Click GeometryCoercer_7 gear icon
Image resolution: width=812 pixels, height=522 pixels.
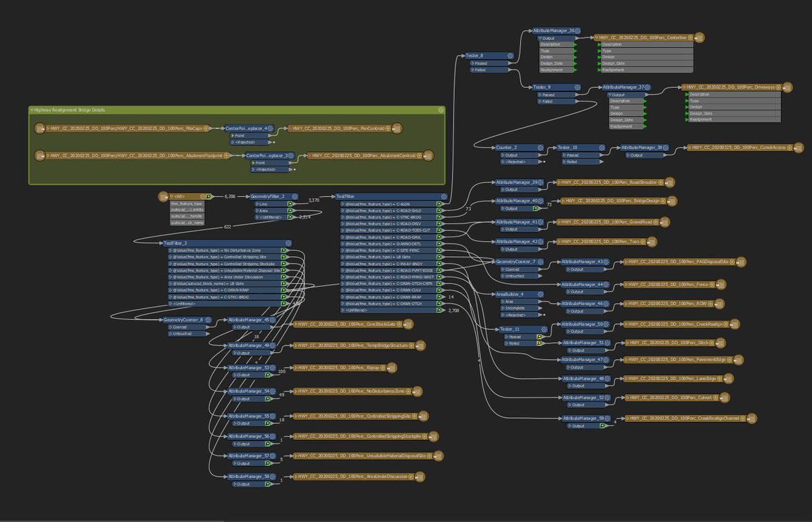pos(541,261)
